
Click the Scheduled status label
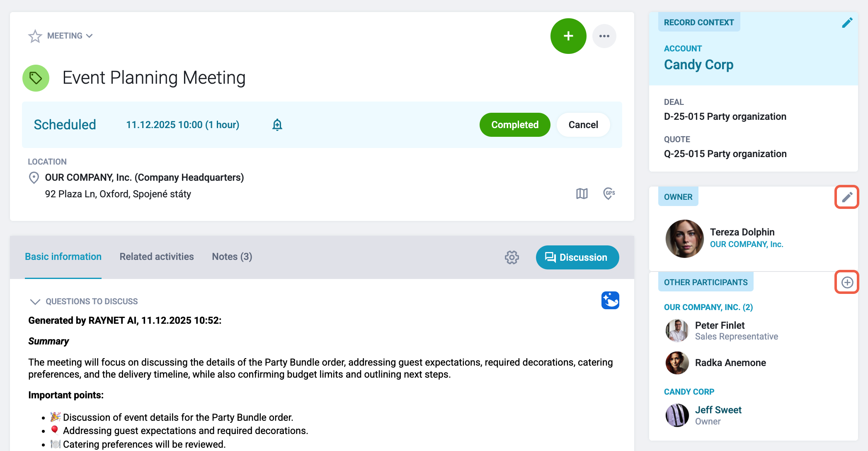pyautogui.click(x=65, y=125)
